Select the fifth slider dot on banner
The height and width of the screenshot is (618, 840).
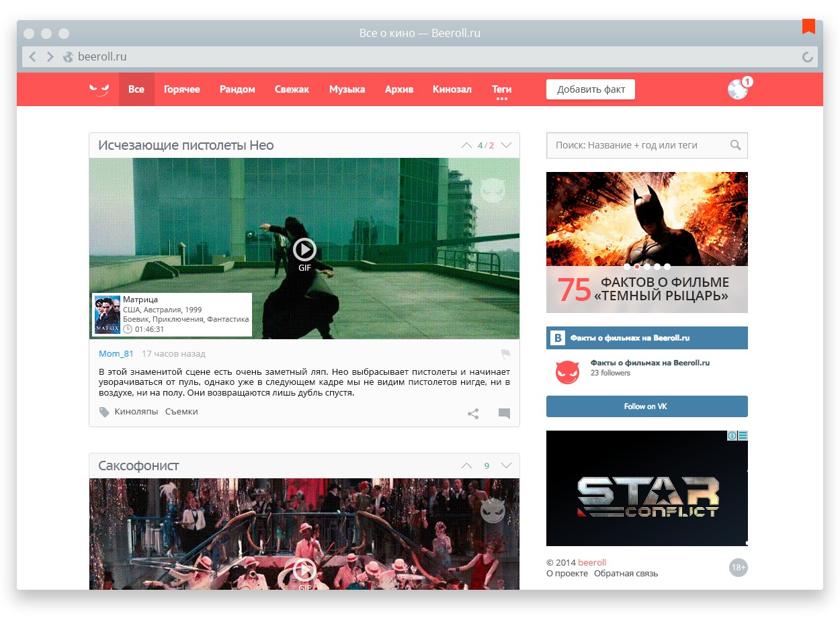(667, 267)
